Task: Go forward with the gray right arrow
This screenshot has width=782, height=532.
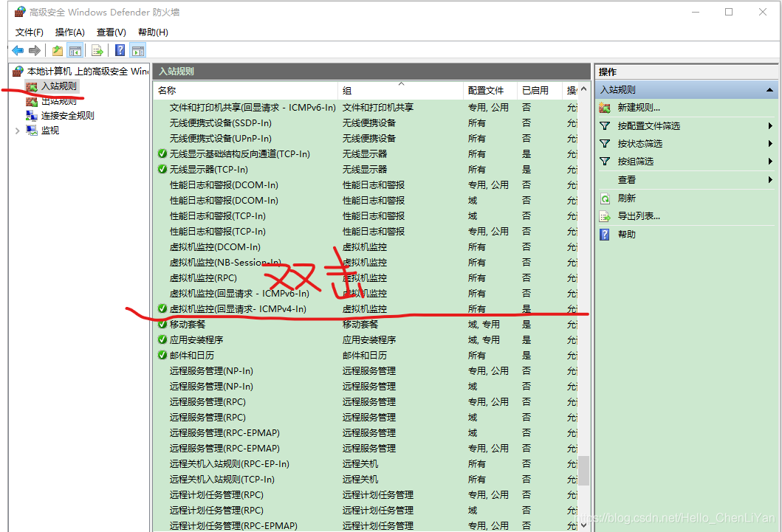Action: (35, 50)
